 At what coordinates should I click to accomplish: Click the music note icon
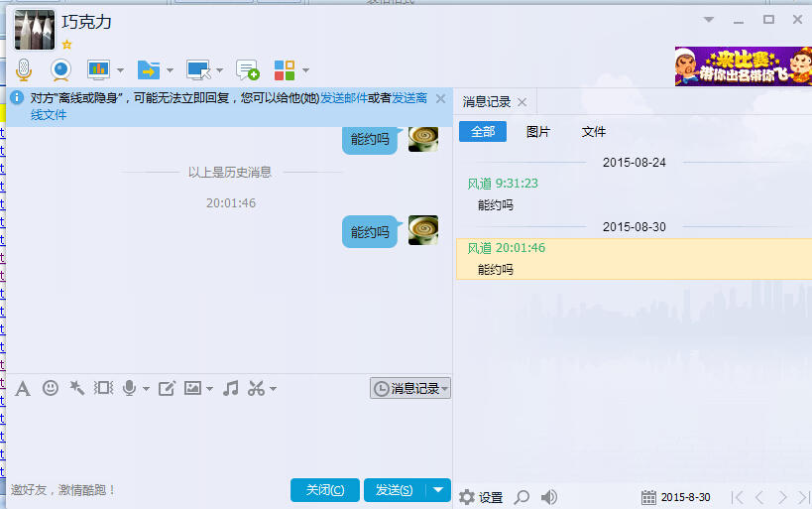click(231, 388)
